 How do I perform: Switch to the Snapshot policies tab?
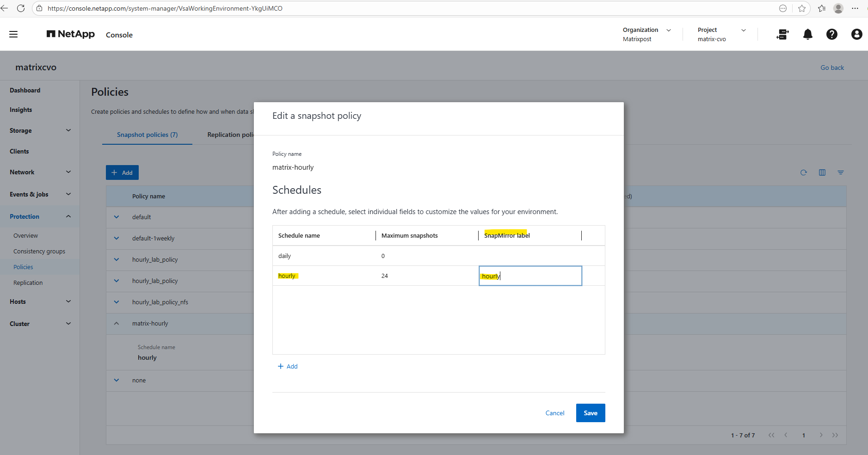pos(147,135)
